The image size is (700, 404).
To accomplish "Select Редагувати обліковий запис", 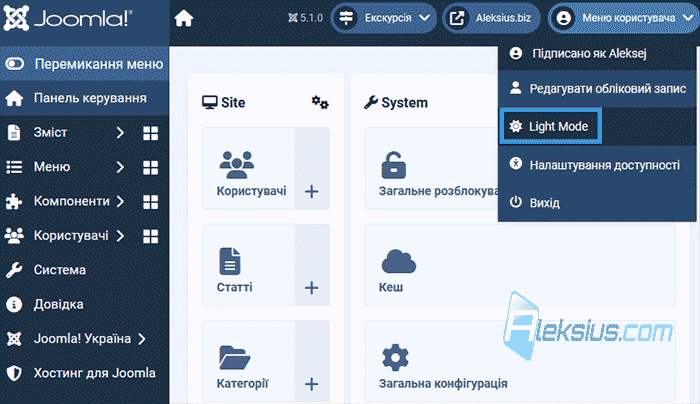I will click(597, 88).
